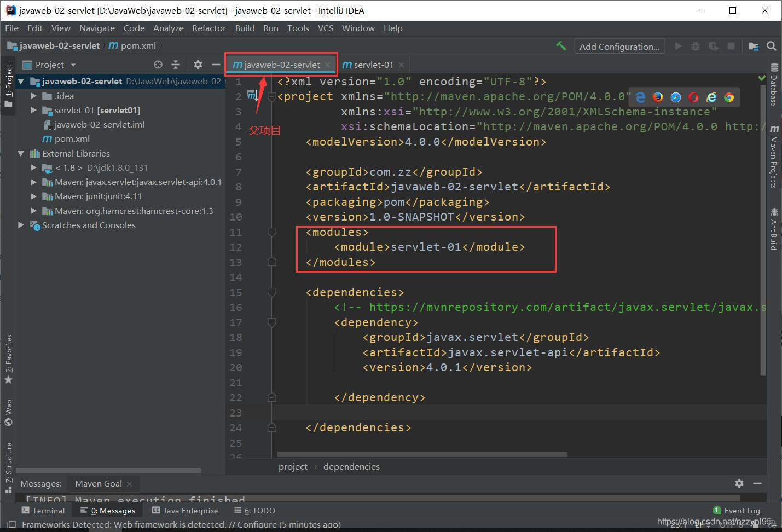Click the green inspection checkmark indicator
Image resolution: width=782 pixels, height=532 pixels.
[x=762, y=79]
